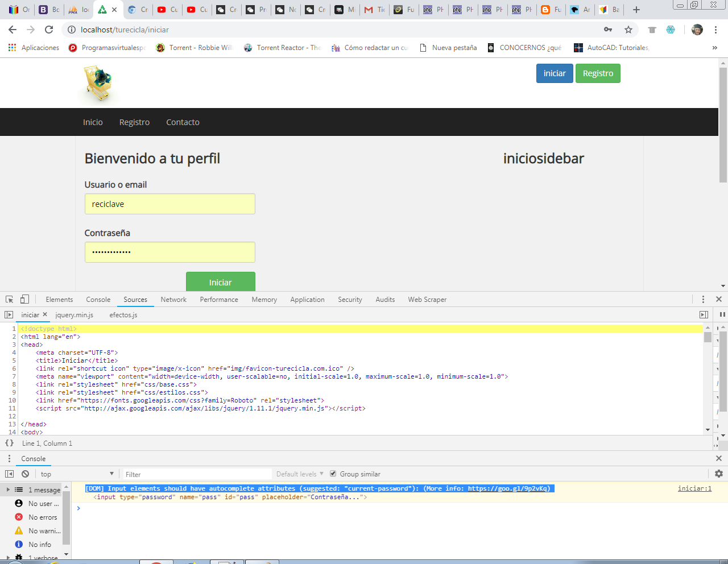The image size is (728, 564).
Task: Toggle the device toolbar icon
Action: 24,300
